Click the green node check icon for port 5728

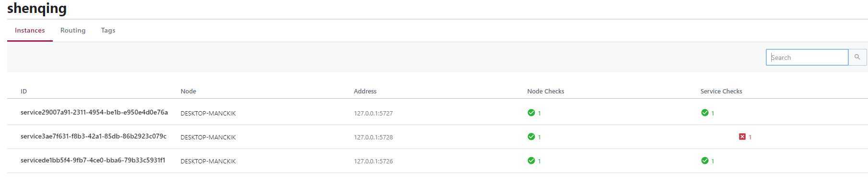pyautogui.click(x=531, y=137)
